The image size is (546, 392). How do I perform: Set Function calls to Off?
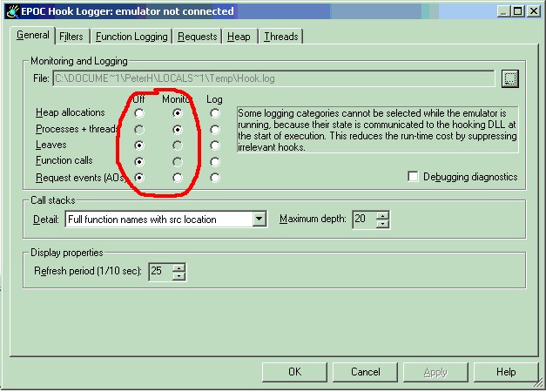pos(139,162)
